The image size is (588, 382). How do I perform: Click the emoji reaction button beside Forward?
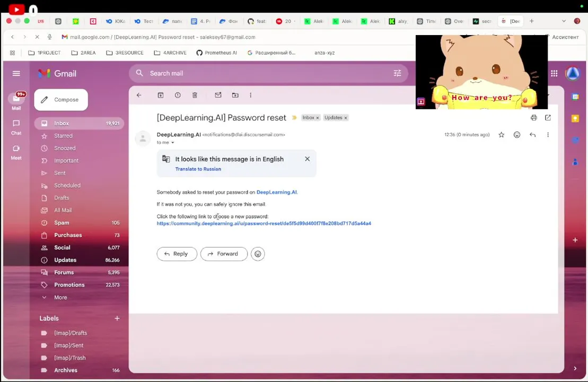point(258,254)
